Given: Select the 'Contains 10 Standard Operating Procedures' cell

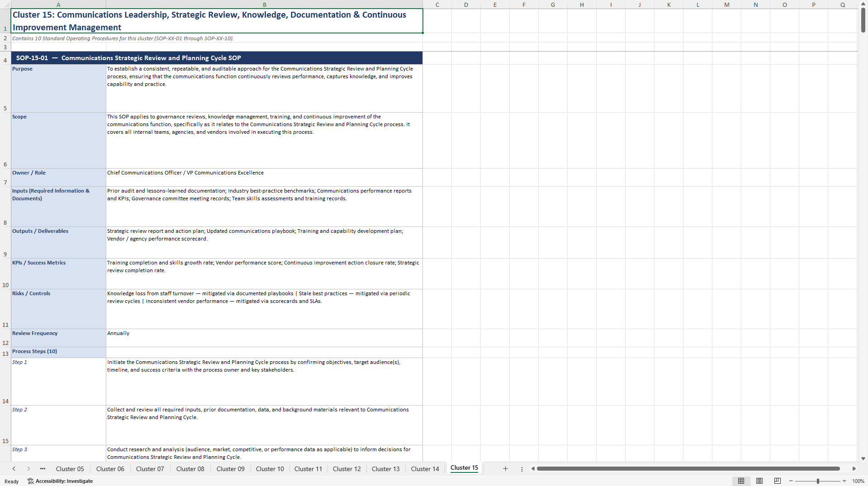Looking at the screenshot, I should [217, 38].
